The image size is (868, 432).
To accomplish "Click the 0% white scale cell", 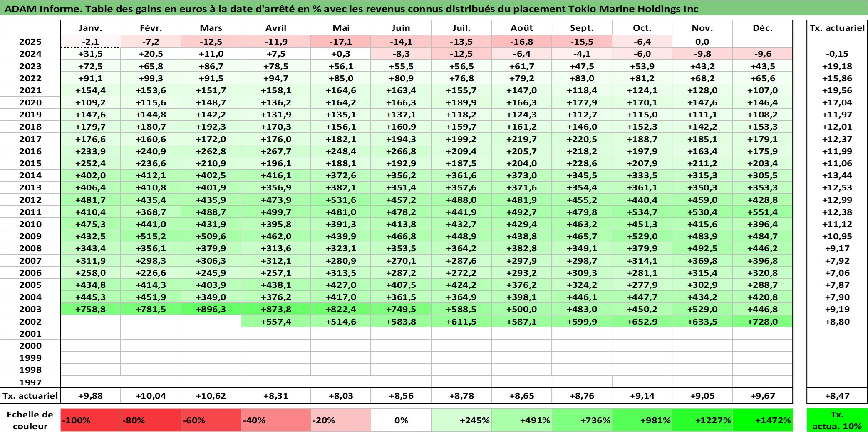I will [401, 420].
